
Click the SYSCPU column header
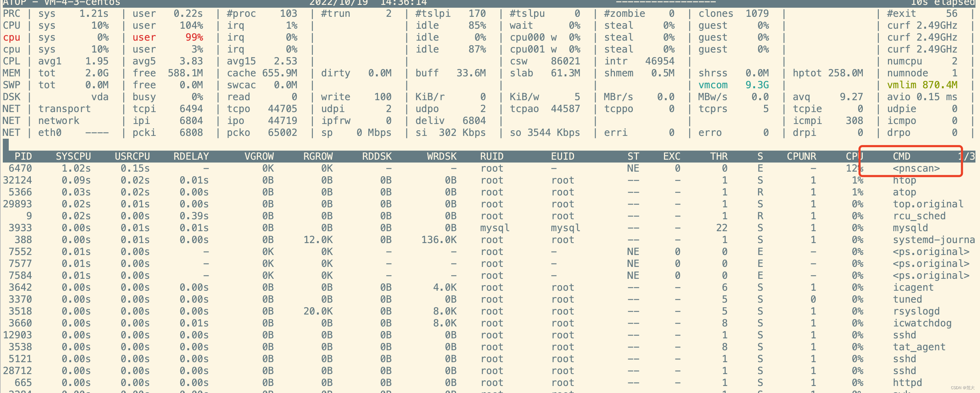(73, 157)
